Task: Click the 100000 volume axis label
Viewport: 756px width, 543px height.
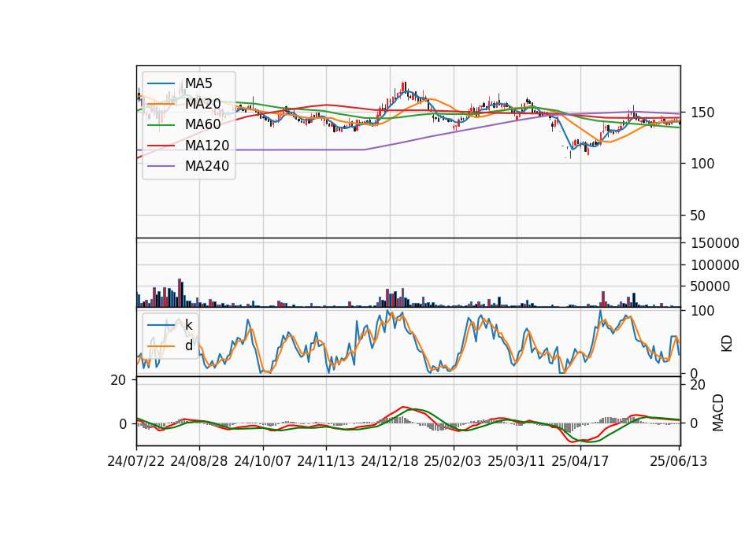Action: 715,265
